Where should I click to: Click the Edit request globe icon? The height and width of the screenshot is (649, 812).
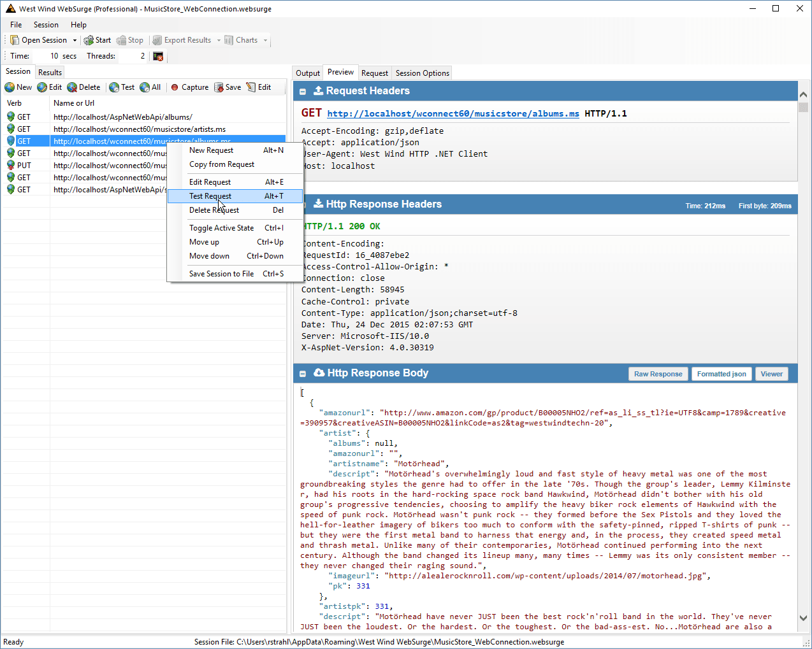coord(42,87)
